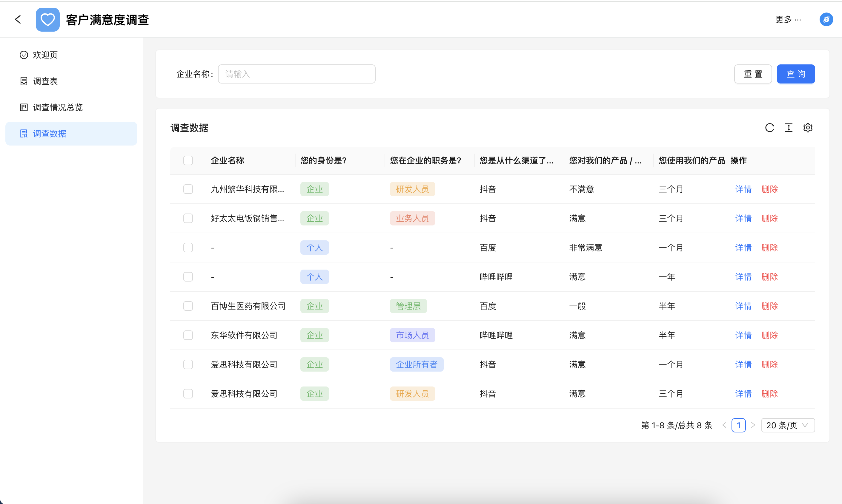Open the column settings gear icon
This screenshot has width=842, height=504.
click(808, 128)
